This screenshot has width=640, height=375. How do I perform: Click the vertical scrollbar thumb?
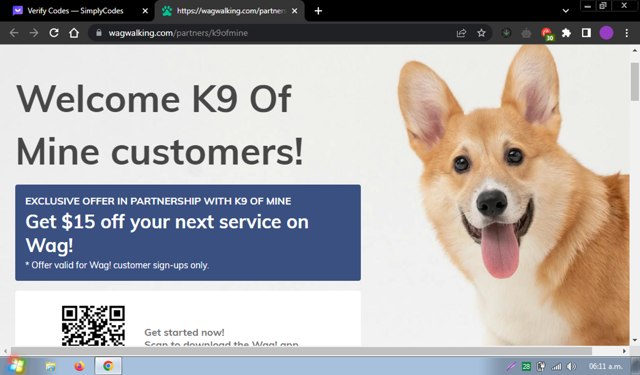tap(635, 82)
